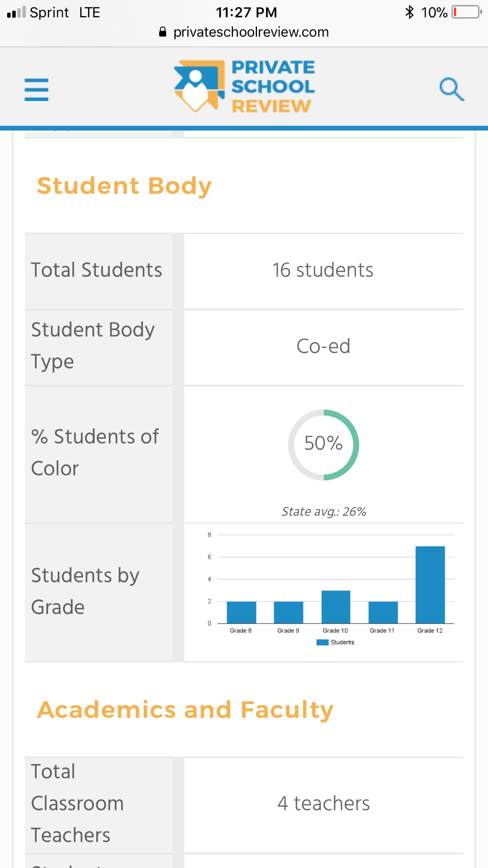Screen dimensions: 488x868
Task: Tap the Grade 9 bar in chart
Action: pos(288,612)
